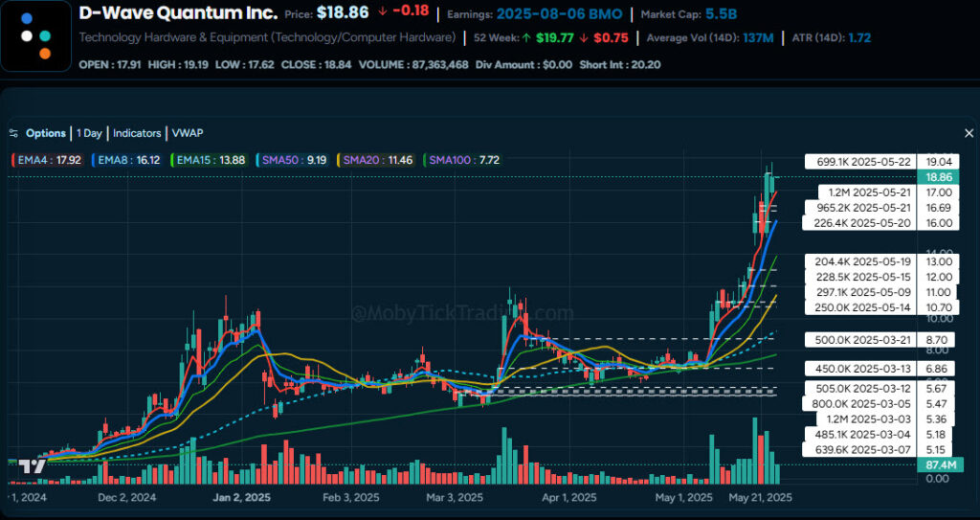Viewport: 980px width, 520px height.
Task: Close the chart panel with X
Action: point(969,133)
